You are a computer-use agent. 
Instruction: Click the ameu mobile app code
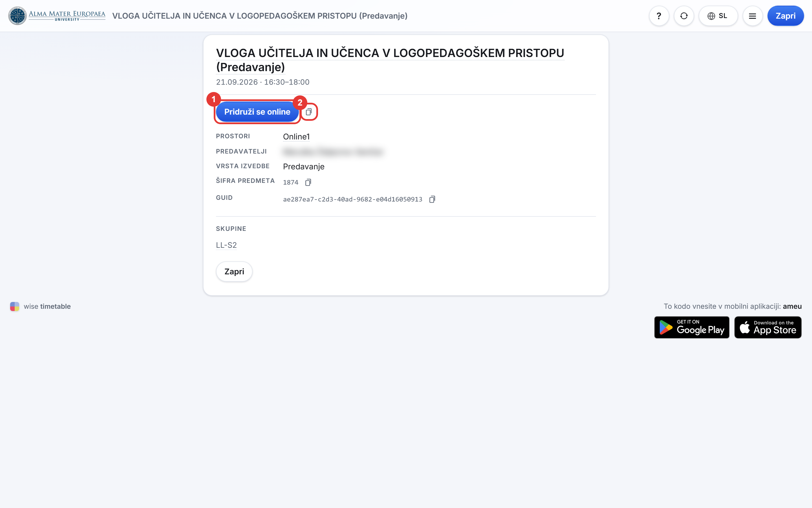(x=792, y=306)
